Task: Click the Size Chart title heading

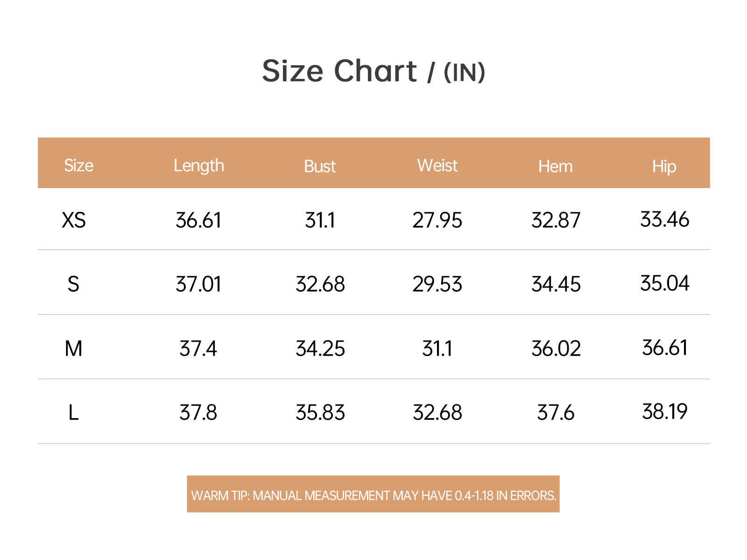Action: pos(373,71)
